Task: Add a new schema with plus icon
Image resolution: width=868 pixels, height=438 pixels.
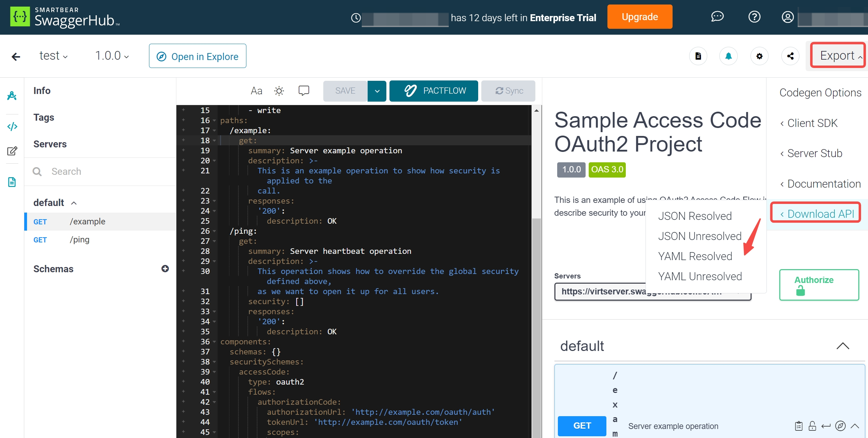Action: pyautogui.click(x=165, y=269)
